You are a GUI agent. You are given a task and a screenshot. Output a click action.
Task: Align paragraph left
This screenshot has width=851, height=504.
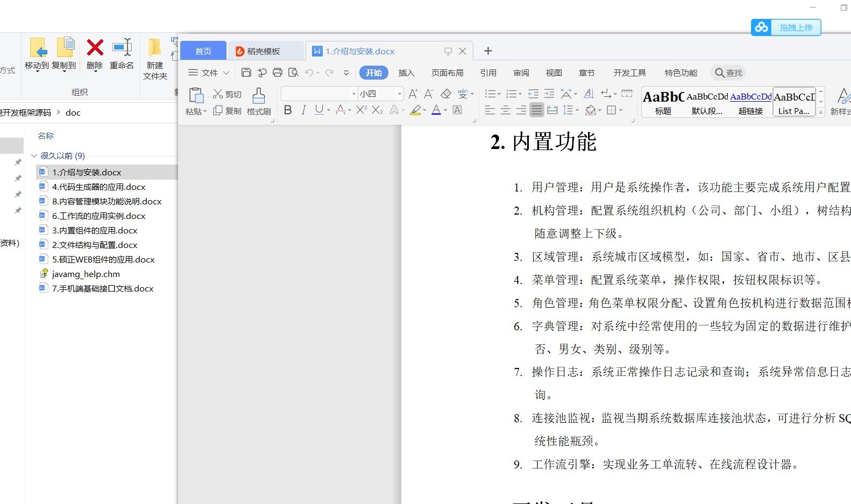(490, 110)
